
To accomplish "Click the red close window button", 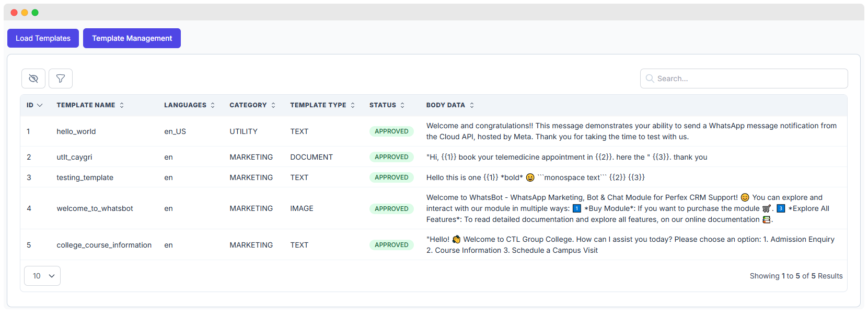I will tap(14, 13).
